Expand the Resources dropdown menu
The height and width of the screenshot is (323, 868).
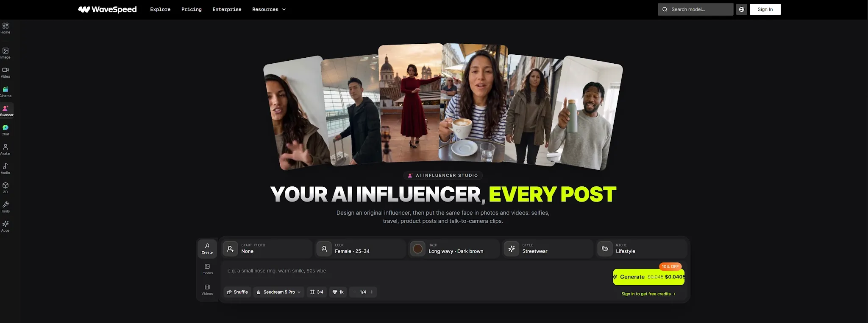[x=269, y=9]
